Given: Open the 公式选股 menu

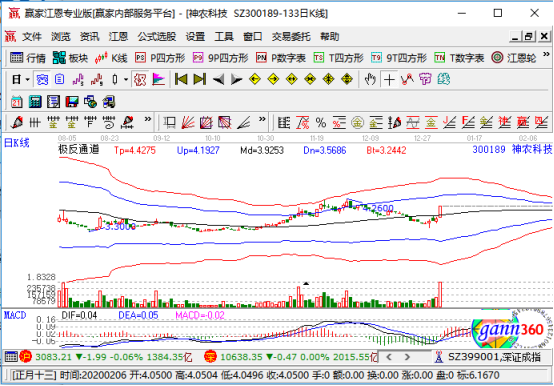Looking at the screenshot, I should pos(157,36).
